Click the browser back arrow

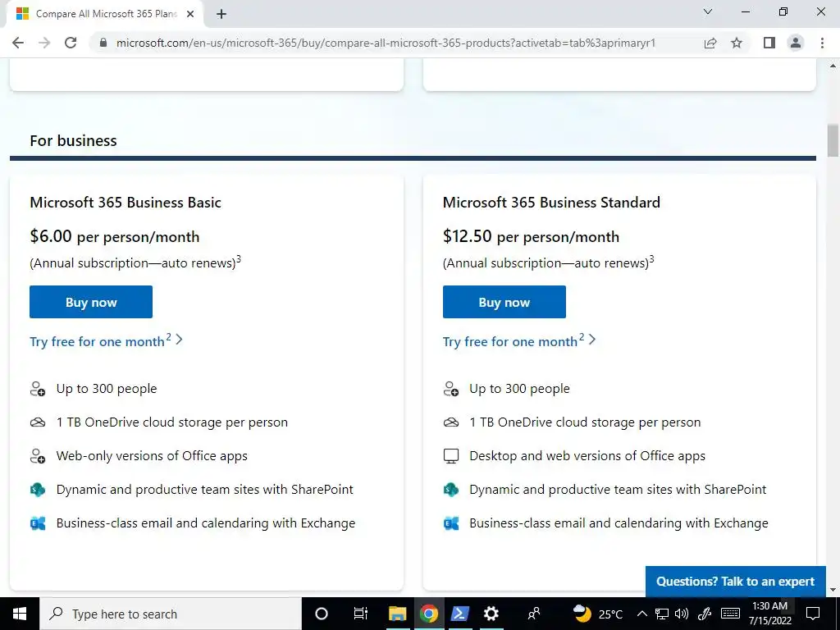point(18,43)
